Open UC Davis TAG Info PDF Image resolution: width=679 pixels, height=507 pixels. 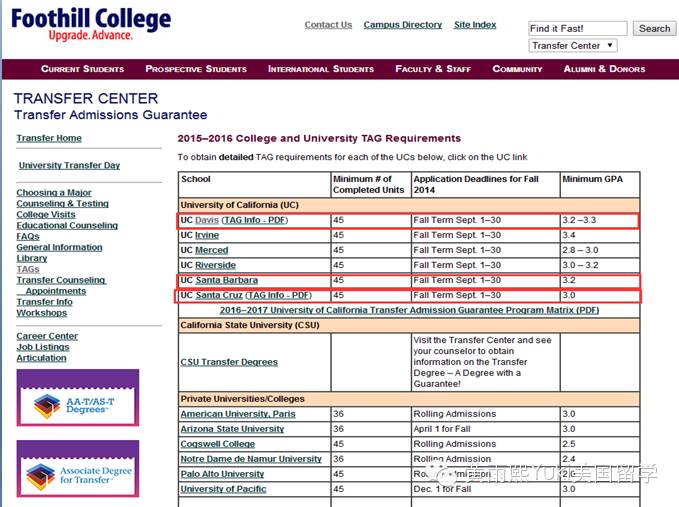coord(255,220)
